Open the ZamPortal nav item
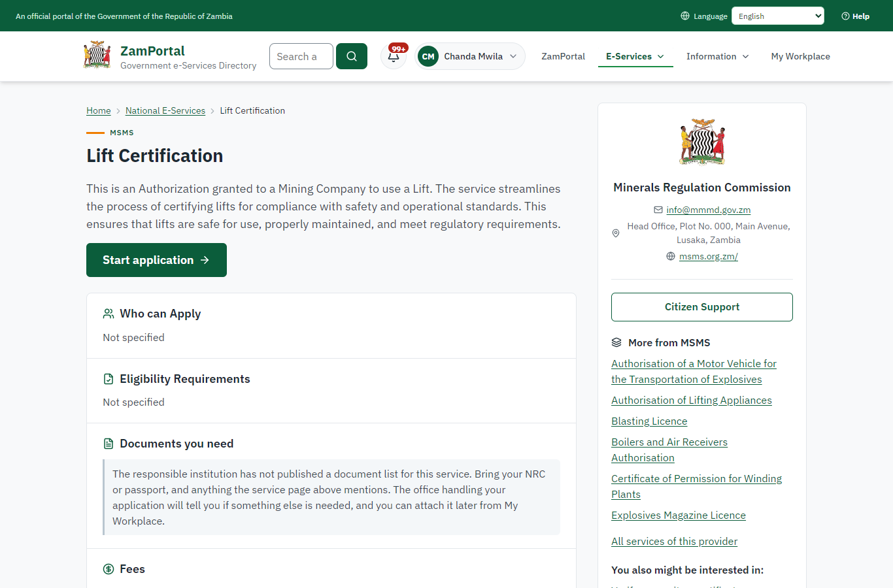Screen dimensions: 893x588 (563, 56)
